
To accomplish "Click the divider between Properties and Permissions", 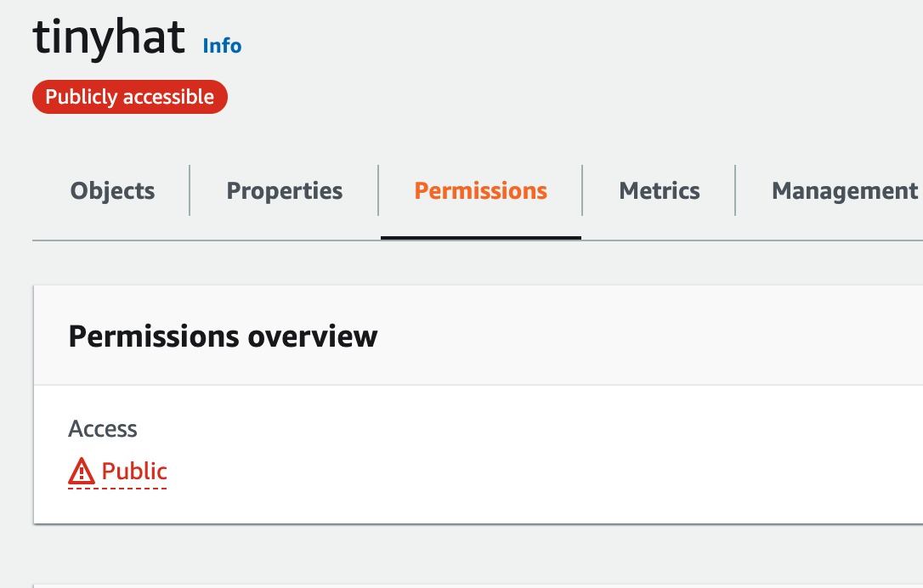I will pyautogui.click(x=378, y=190).
